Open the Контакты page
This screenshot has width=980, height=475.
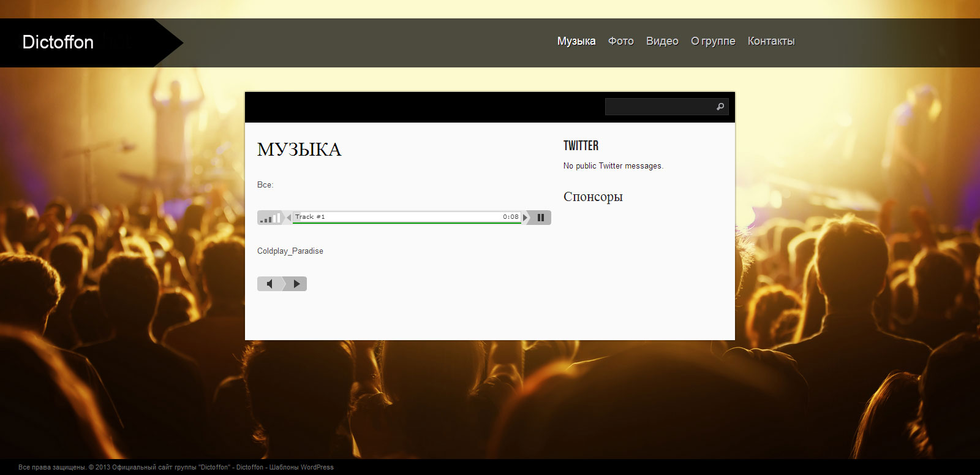[x=771, y=41]
